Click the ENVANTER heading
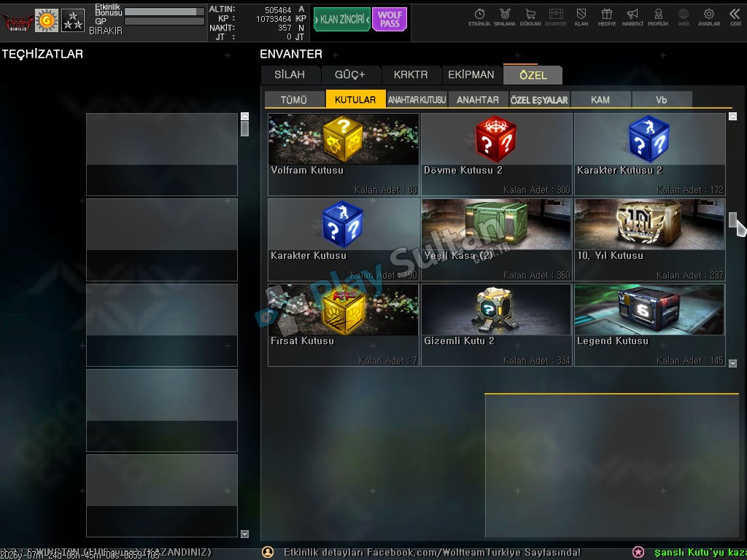 point(291,54)
